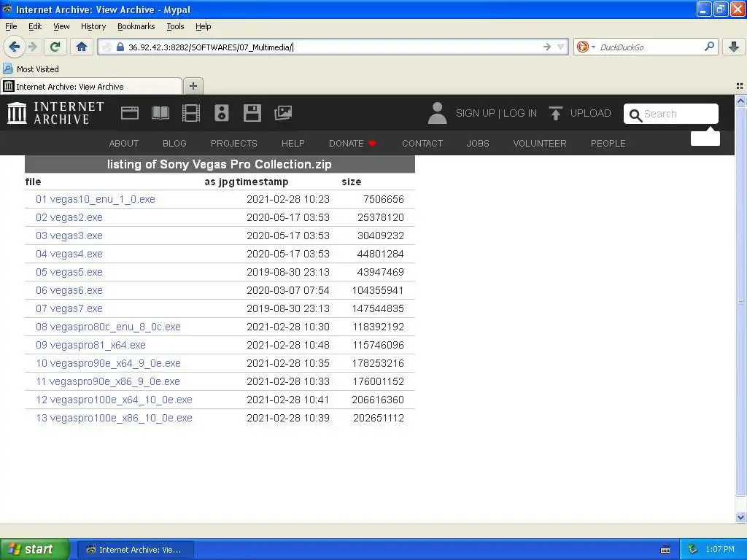
Task: Open the Windows Start button
Action: coord(35,549)
